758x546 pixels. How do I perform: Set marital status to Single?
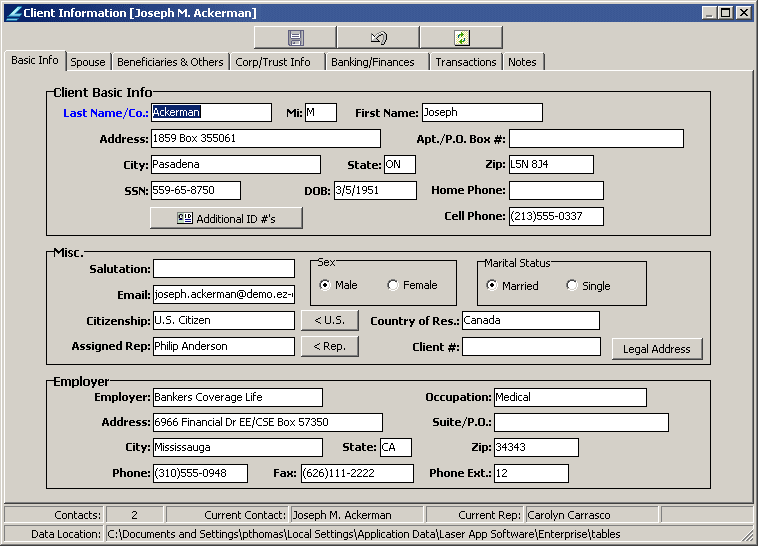coord(572,286)
